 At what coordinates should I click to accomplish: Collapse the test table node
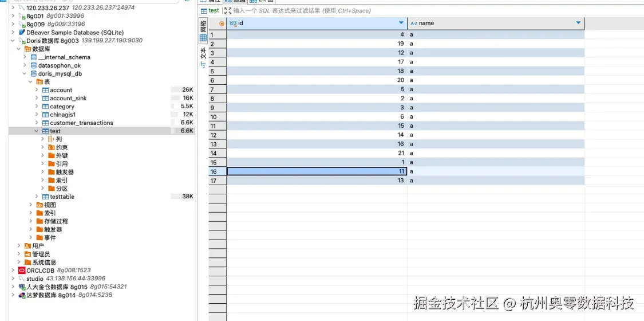[x=37, y=131]
